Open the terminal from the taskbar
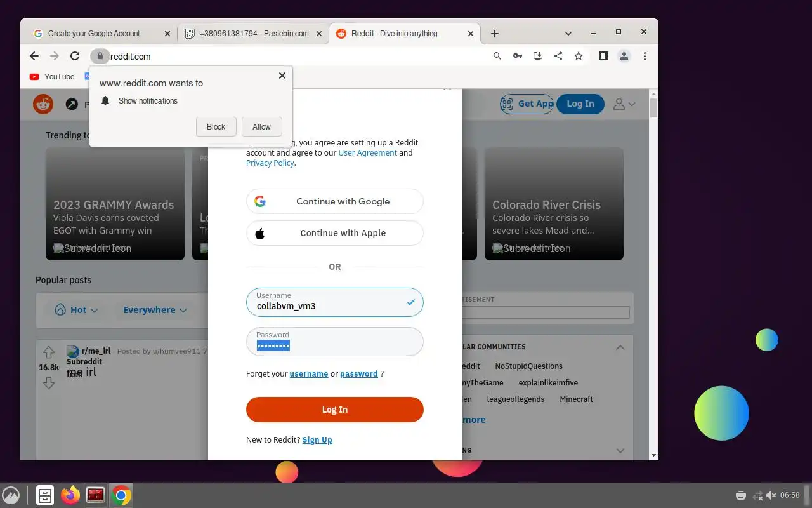The height and width of the screenshot is (508, 812). point(96,495)
